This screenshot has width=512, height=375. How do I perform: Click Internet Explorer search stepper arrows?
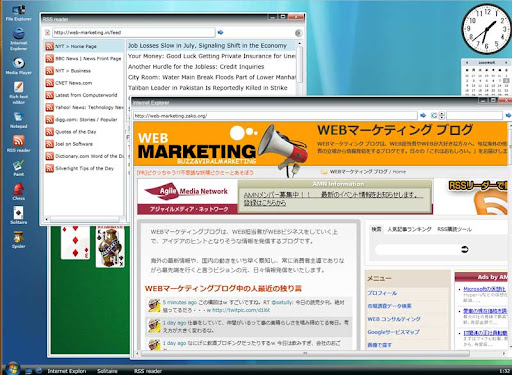tap(442, 116)
